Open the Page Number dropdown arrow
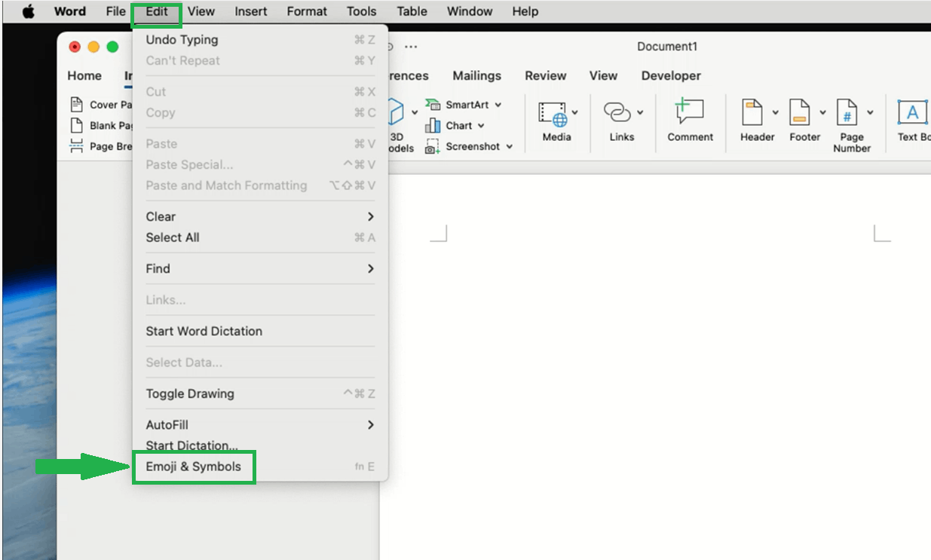931x560 pixels. click(x=870, y=112)
